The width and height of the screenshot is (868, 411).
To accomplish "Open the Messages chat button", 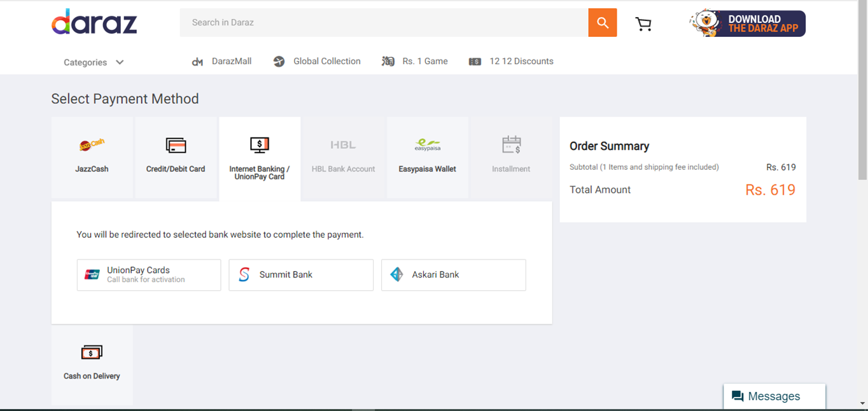I will click(x=774, y=396).
